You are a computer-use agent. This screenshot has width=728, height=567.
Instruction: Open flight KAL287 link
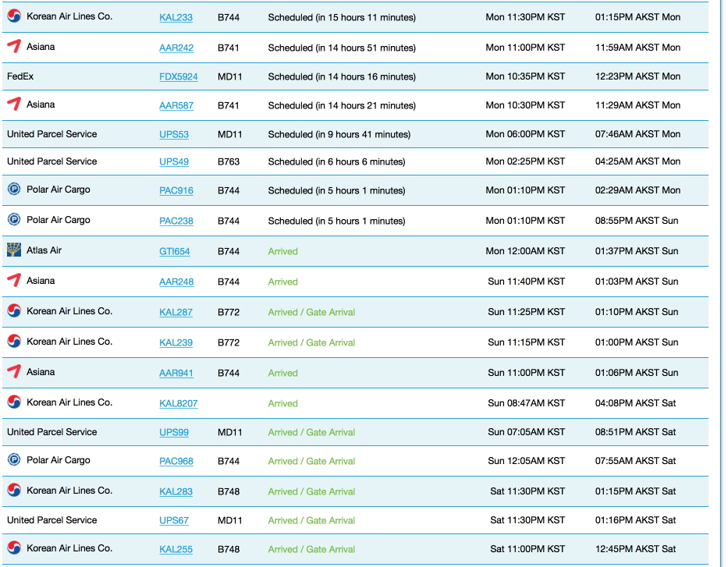click(176, 312)
